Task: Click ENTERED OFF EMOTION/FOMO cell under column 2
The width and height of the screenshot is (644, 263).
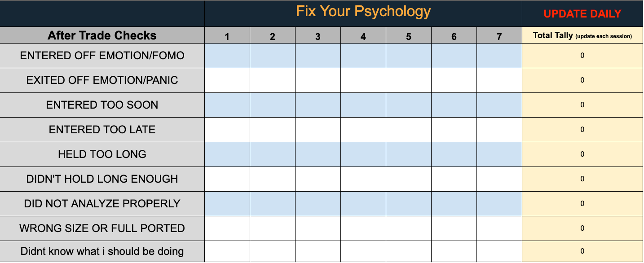Action: tap(273, 56)
